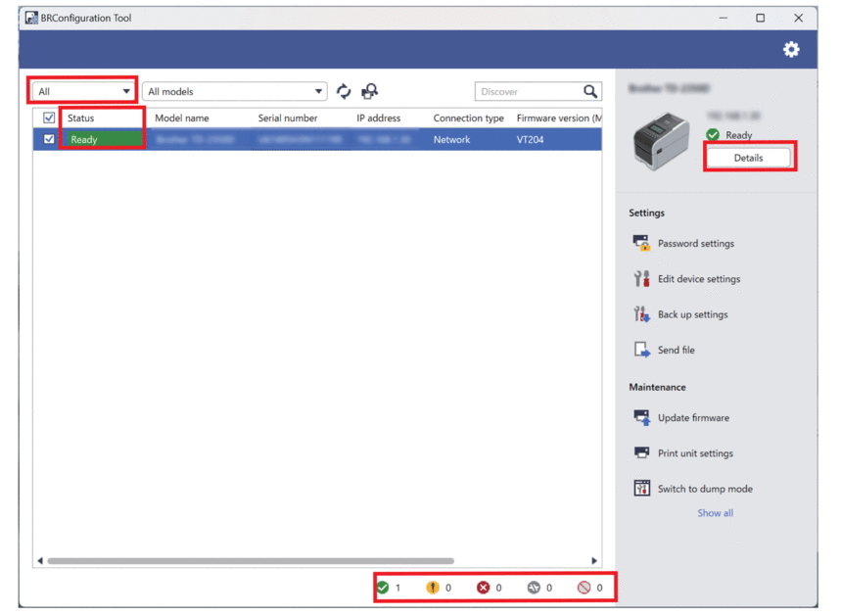
Task: Click the BRConfiguration Tool title bar app icon
Action: coord(31,18)
